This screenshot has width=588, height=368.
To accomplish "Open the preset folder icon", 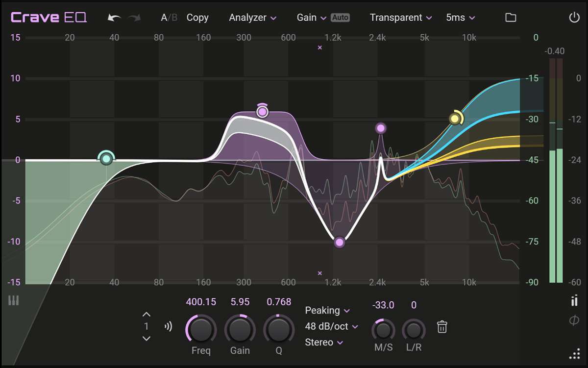I will point(511,18).
